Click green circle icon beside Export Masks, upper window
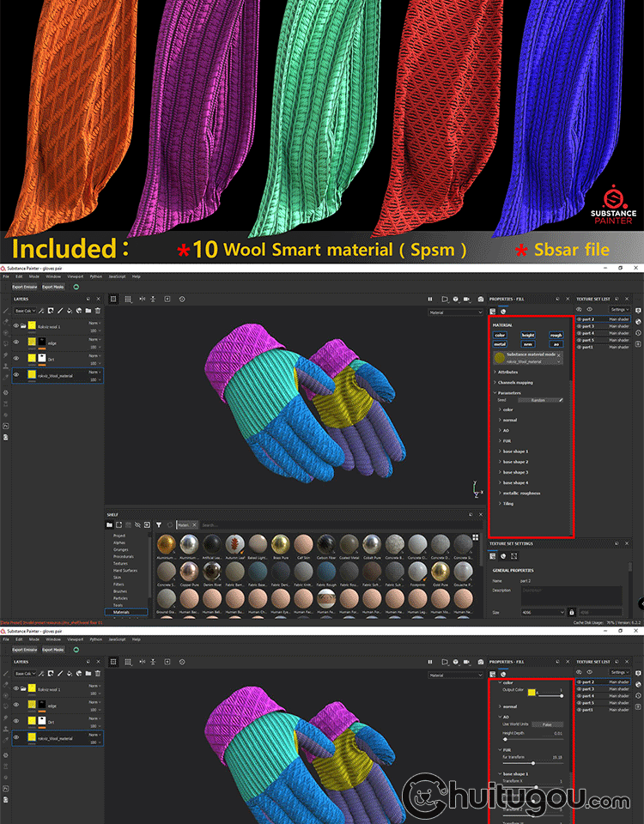The image size is (644, 824). click(76, 287)
